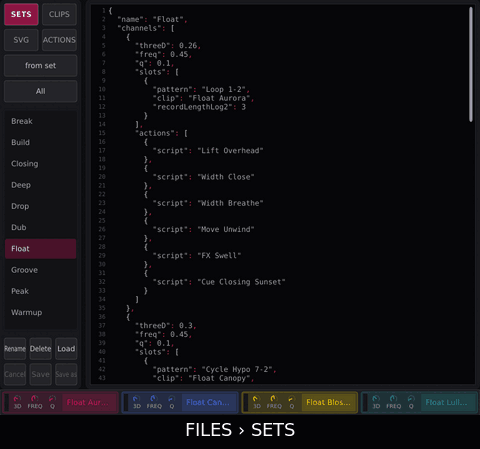Switch to the ACTIONS tab
Screen dimensions: 480x449
click(59, 40)
